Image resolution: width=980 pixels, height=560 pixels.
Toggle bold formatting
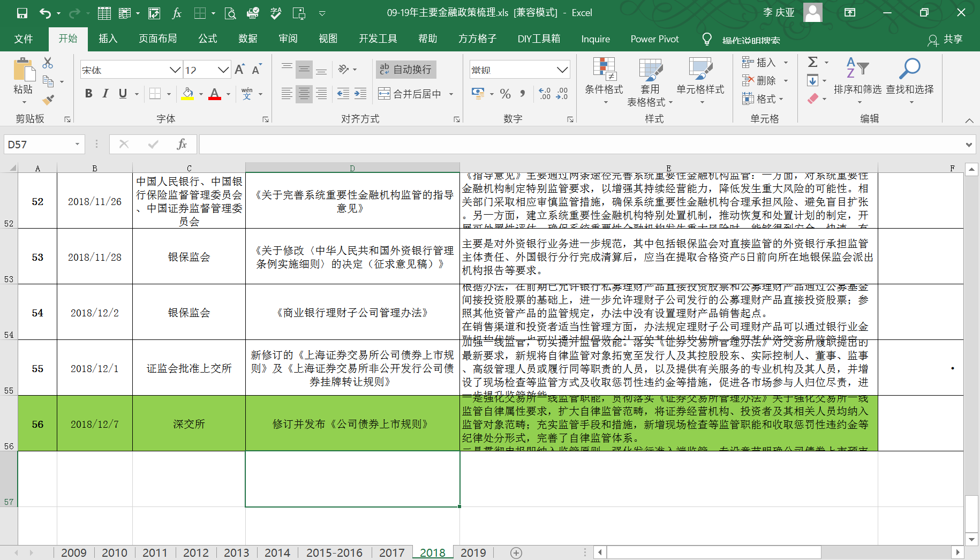click(x=89, y=94)
